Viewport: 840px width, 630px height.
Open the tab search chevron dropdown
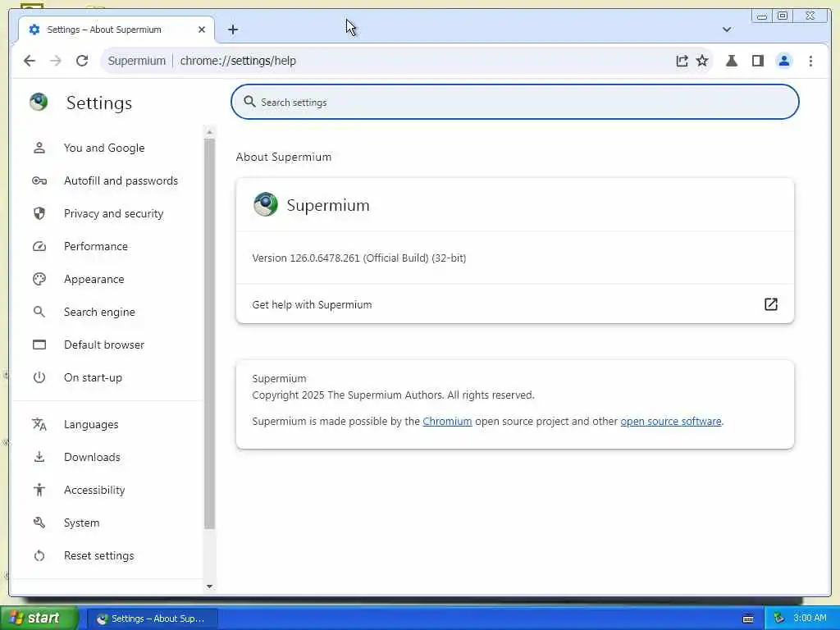(727, 30)
